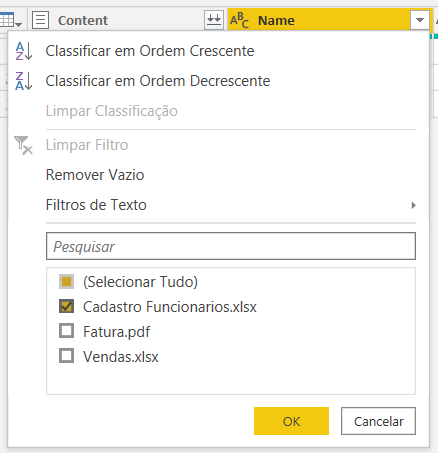
Task: Click the Content column binary type icon
Action: pos(41,20)
